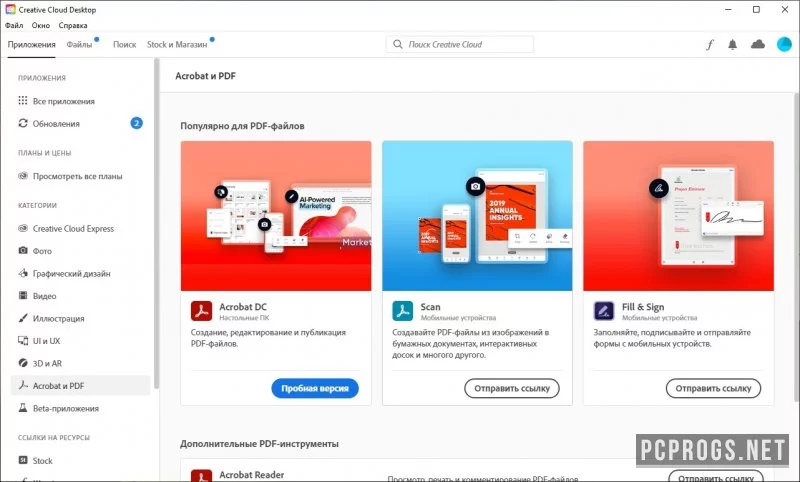The width and height of the screenshot is (800, 482).
Task: Click the Illustration brush icon
Action: click(23, 318)
